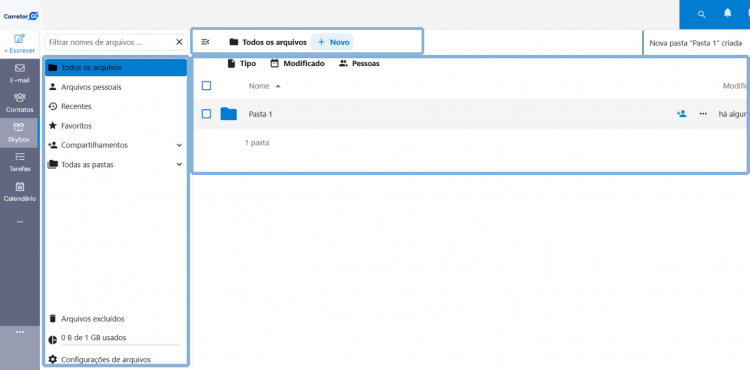This screenshot has width=750, height=370.
Task: Expand the Todas as pastas chevron
Action: point(179,164)
